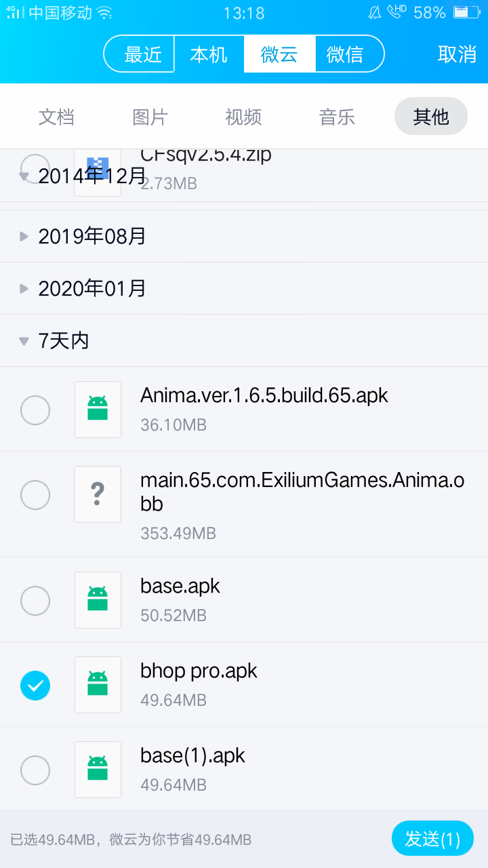The image size is (488, 868).
Task: Switch to the 本机 tab
Action: 209,54
